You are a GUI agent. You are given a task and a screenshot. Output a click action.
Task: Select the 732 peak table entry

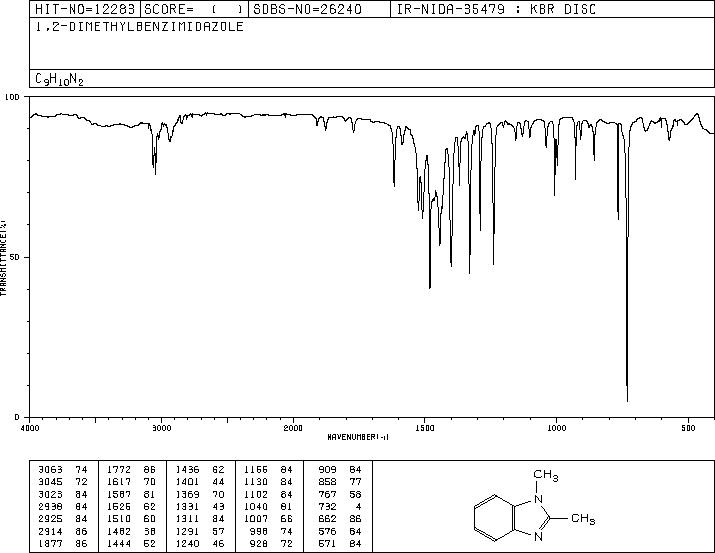pos(340,506)
